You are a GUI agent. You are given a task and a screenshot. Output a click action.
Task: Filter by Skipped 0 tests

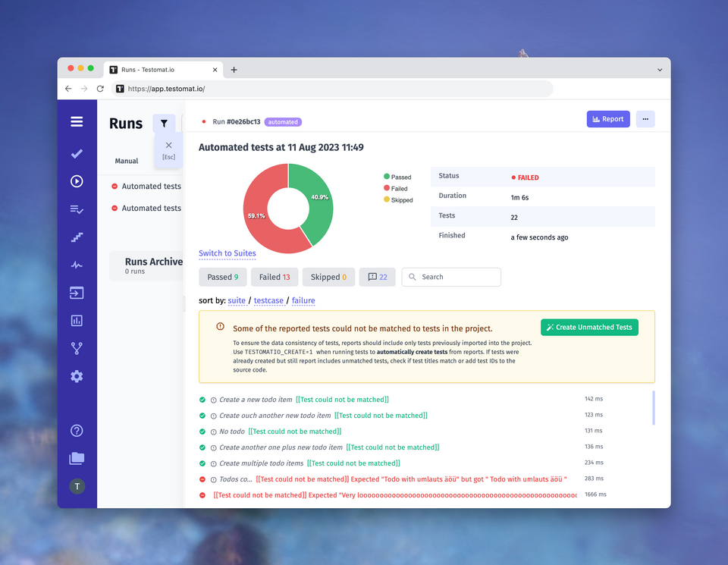(328, 277)
